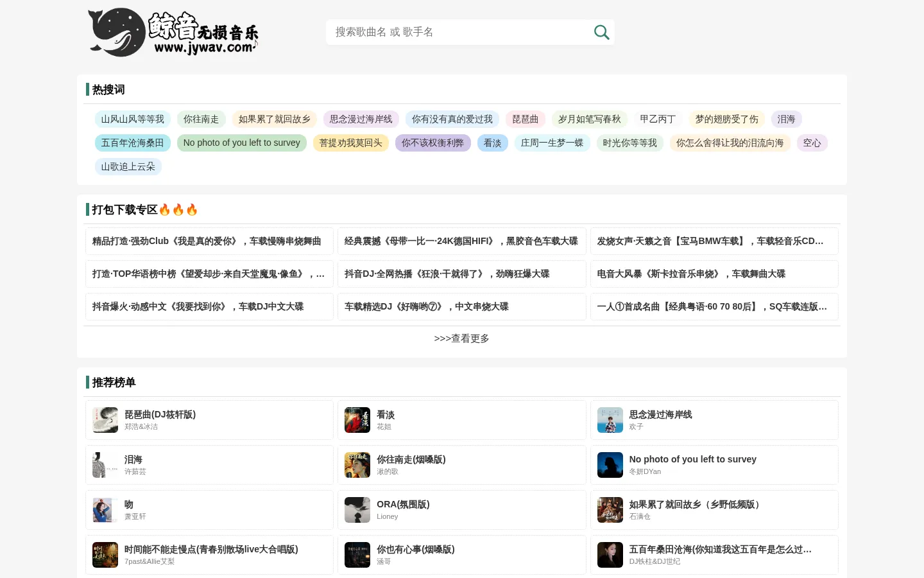Screen dimensions: 924x578
Task: Open pack 抖音爆火·动感中文《我要找到你》
Action: pyautogui.click(x=209, y=306)
